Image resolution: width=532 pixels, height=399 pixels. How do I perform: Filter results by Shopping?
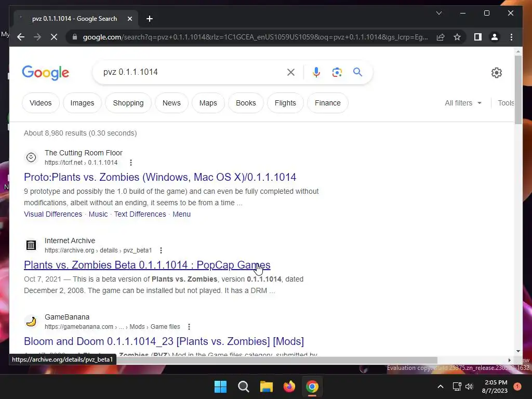pos(128,103)
